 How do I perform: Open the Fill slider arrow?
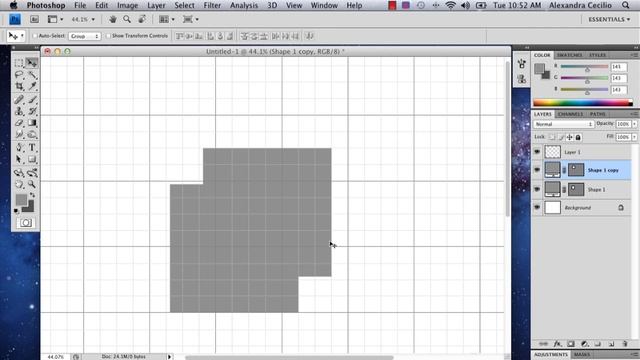[635, 137]
